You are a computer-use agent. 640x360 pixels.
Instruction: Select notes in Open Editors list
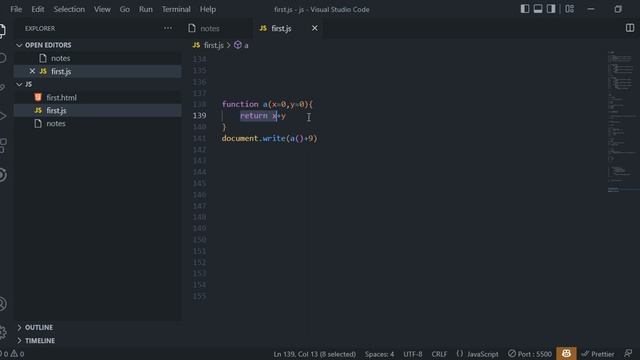point(60,58)
